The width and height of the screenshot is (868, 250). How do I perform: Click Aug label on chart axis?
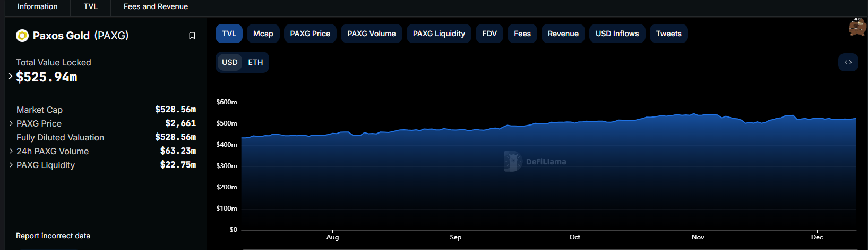point(332,237)
